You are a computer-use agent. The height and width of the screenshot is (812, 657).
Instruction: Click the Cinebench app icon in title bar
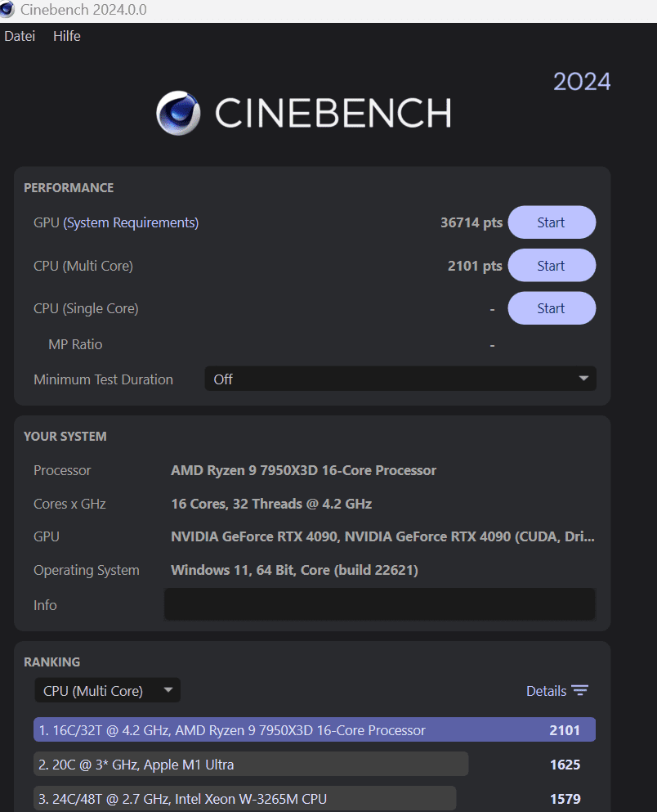(x=7, y=9)
